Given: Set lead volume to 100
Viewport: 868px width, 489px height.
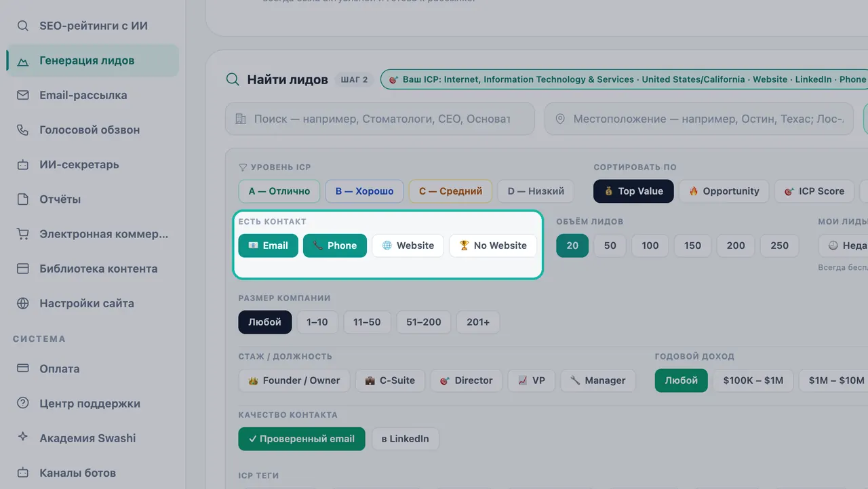Looking at the screenshot, I should pos(650,246).
